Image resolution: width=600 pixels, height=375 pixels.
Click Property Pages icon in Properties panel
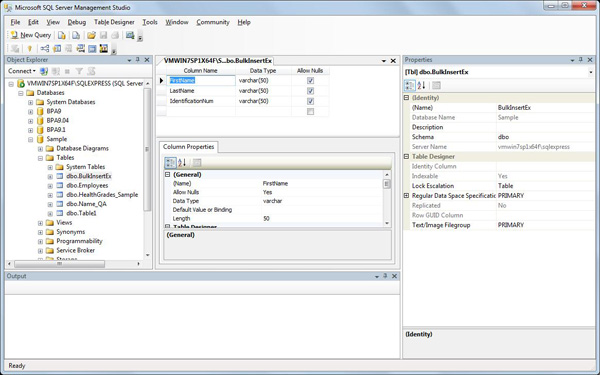pyautogui.click(x=436, y=85)
